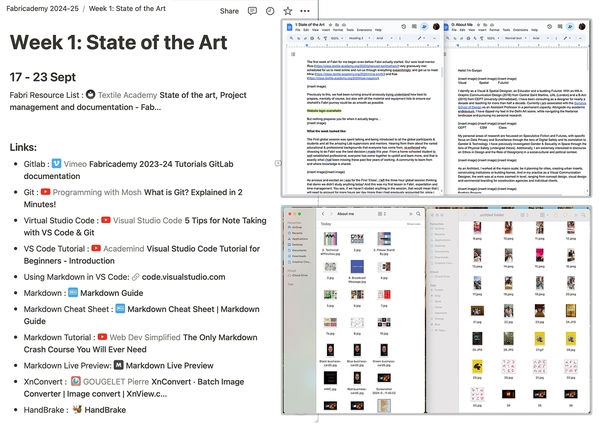Show document outline icon in State of the Art doc
The image size is (600, 424).
pyautogui.click(x=293, y=54)
